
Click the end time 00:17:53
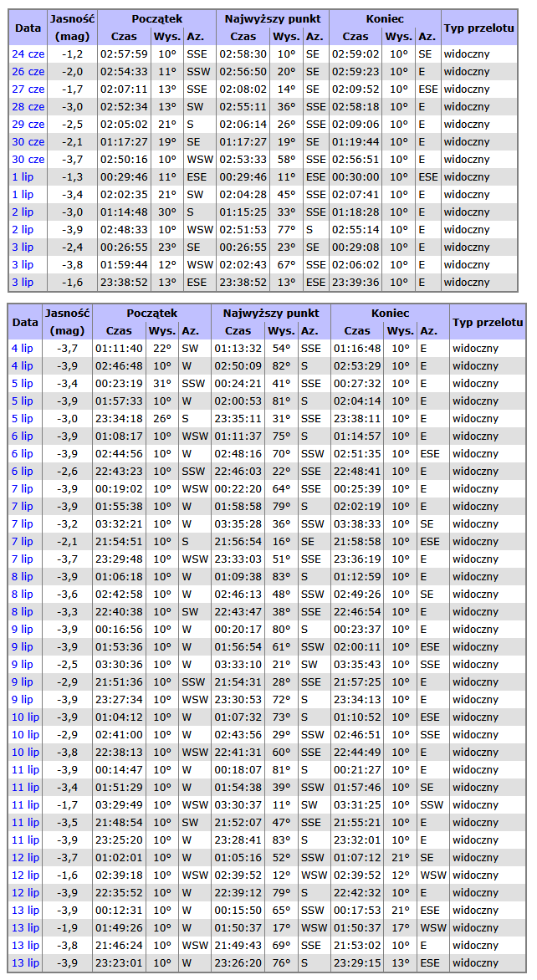[356, 910]
